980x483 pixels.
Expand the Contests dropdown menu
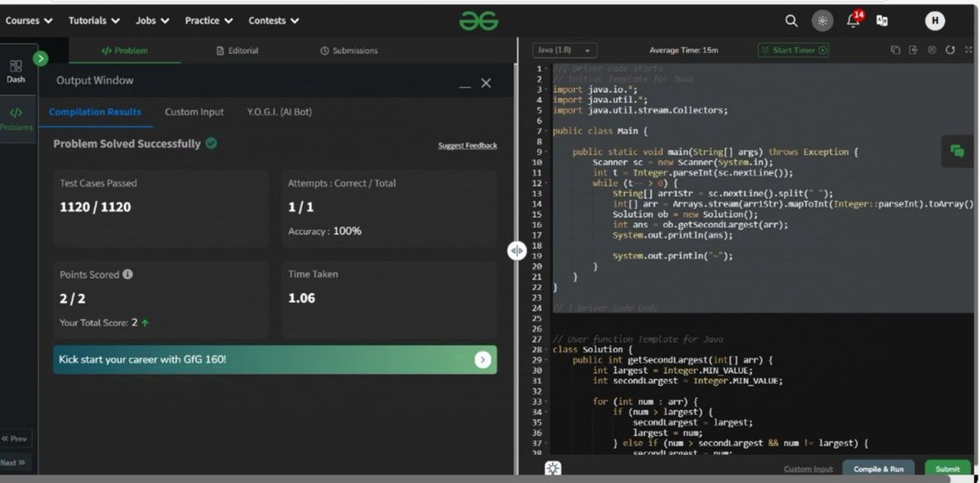click(274, 20)
